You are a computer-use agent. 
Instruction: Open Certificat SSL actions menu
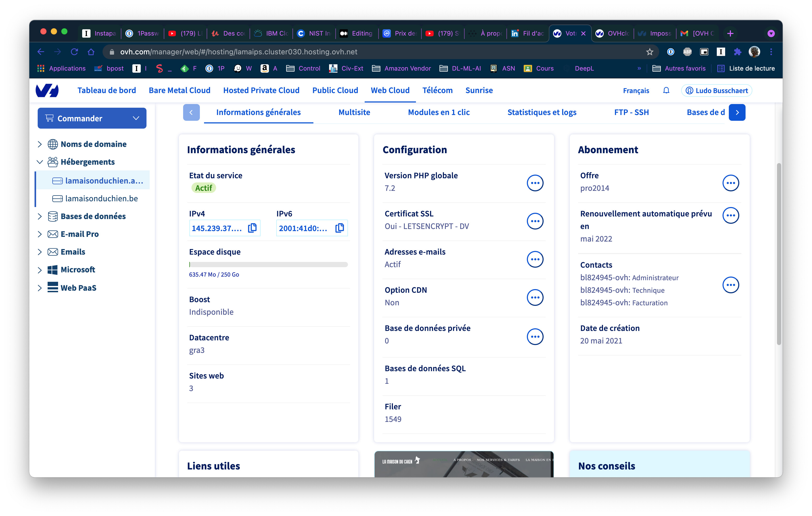tap(535, 221)
